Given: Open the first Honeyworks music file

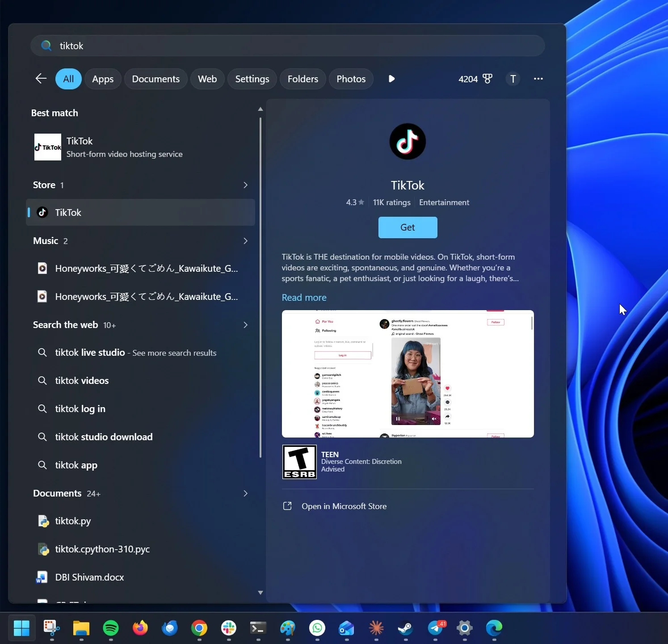Looking at the screenshot, I should [x=140, y=269].
